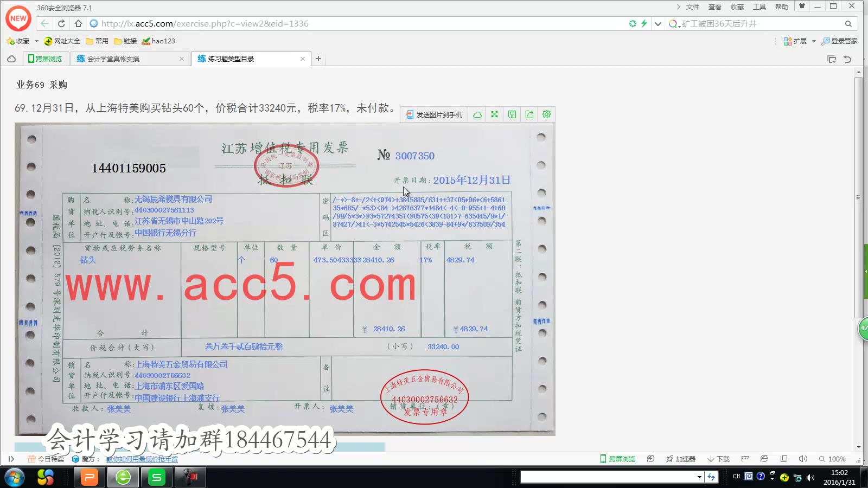Click the share image icon
The width and height of the screenshot is (868, 488).
coord(529,114)
